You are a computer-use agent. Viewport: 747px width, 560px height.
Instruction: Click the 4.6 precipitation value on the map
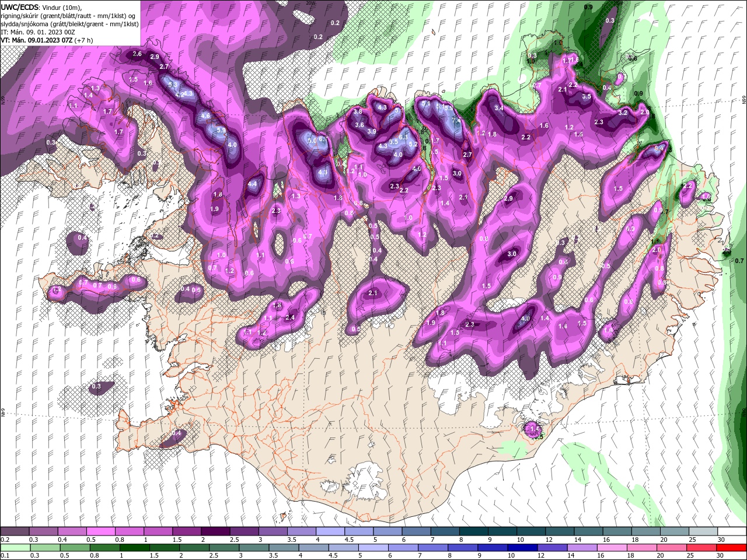pos(205,116)
